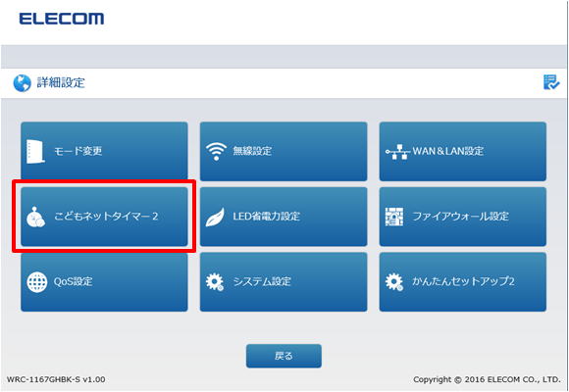
Task: Click the brick wall icon on ファイアウォール設定
Action: (394, 217)
